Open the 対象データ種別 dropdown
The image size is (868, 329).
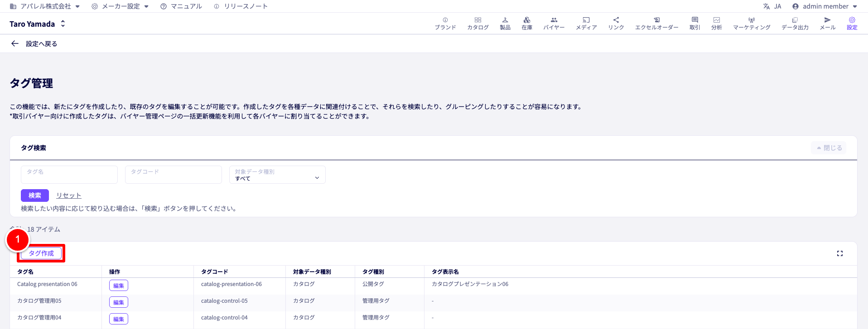click(x=277, y=175)
